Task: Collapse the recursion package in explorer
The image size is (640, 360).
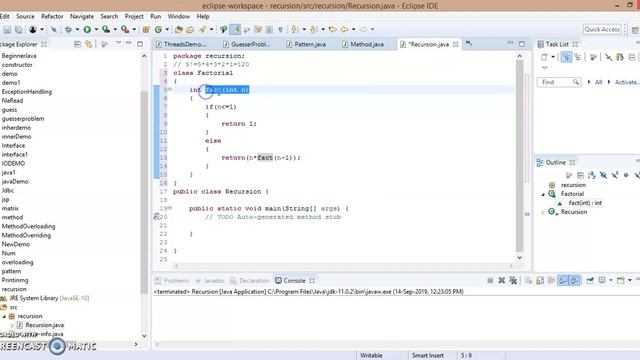Action: [x=4, y=316]
